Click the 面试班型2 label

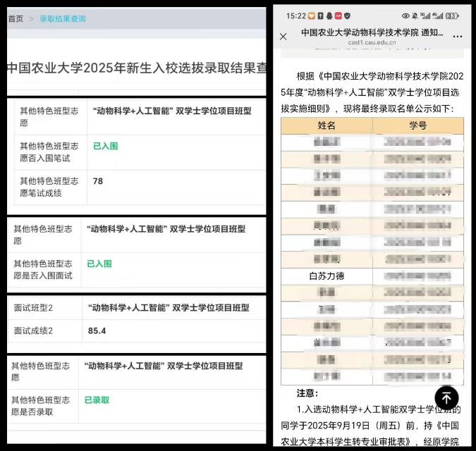(33, 308)
